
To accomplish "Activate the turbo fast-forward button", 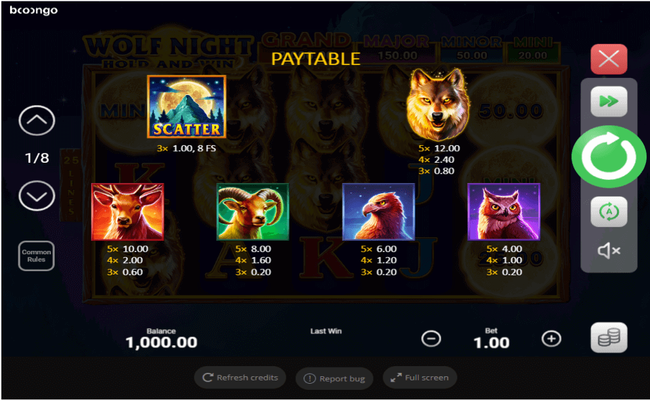I will pos(609,101).
